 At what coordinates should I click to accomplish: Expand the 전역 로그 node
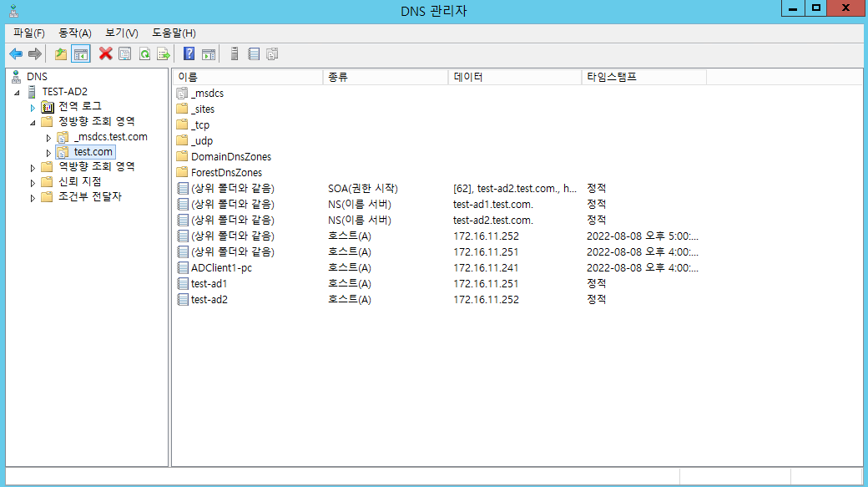[33, 108]
